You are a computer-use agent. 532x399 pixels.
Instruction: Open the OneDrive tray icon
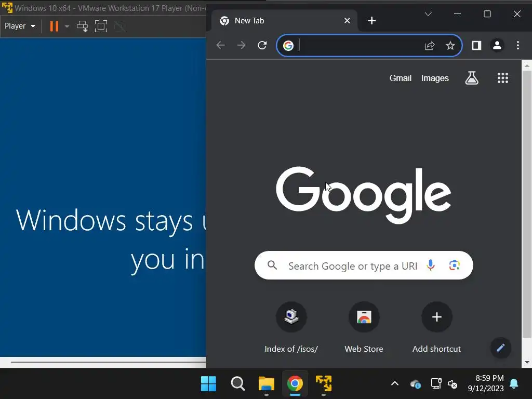[415, 384]
